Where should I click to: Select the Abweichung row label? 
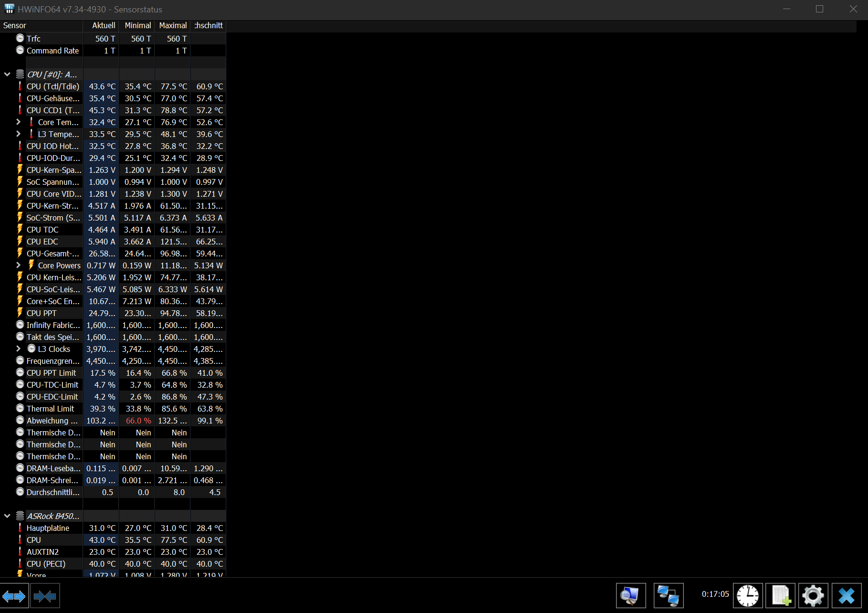(x=52, y=421)
